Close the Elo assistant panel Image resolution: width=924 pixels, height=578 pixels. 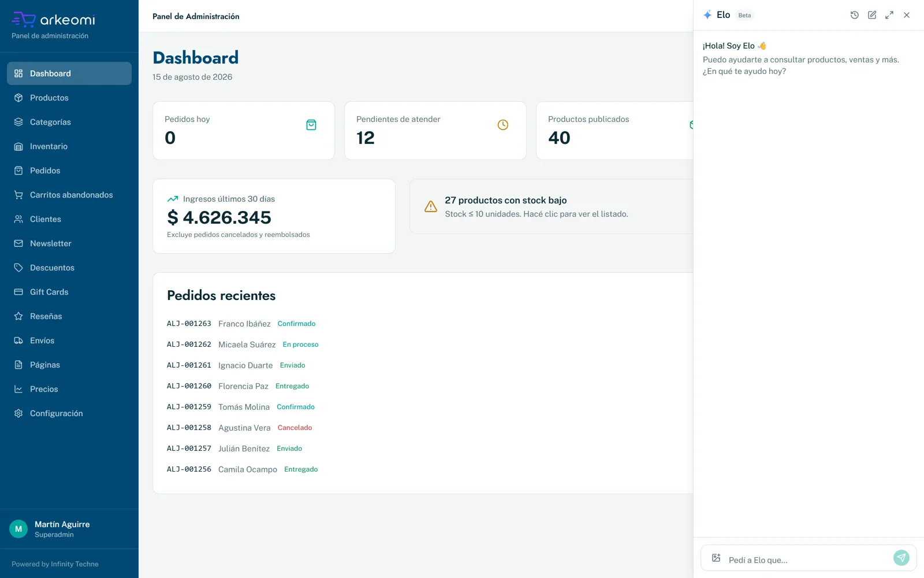tap(907, 15)
